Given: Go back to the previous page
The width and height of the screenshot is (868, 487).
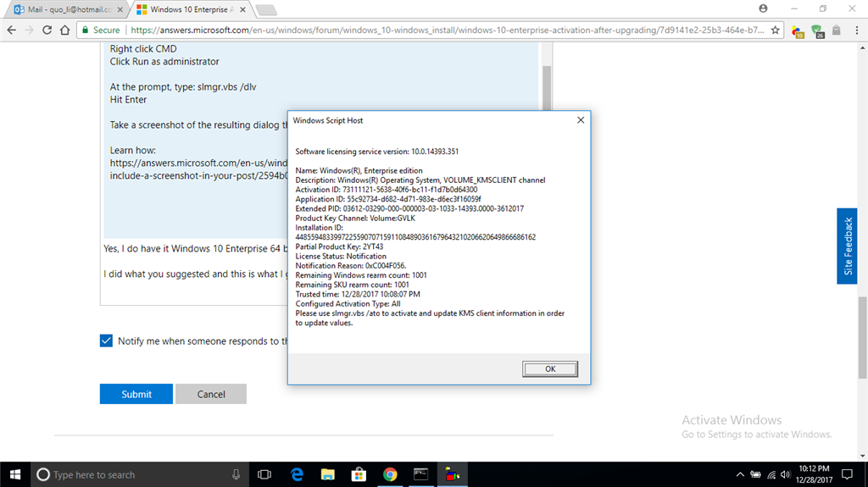Looking at the screenshot, I should coord(12,30).
